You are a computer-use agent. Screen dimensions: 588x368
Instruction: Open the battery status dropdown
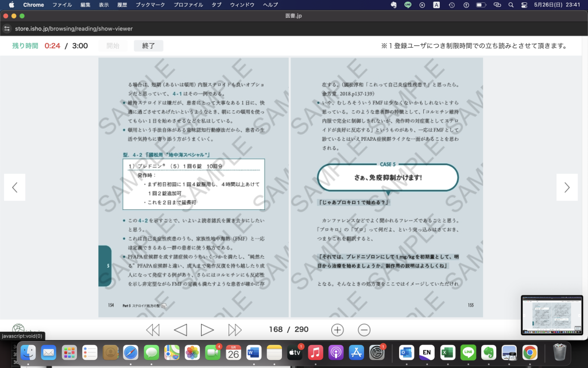pyautogui.click(x=481, y=5)
